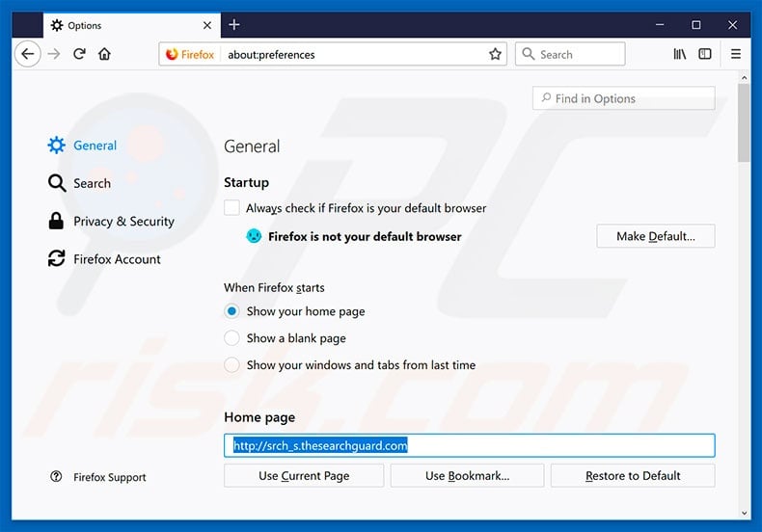The height and width of the screenshot is (532, 762).
Task: Click the magnifier icon in Find in Options
Action: 546,98
